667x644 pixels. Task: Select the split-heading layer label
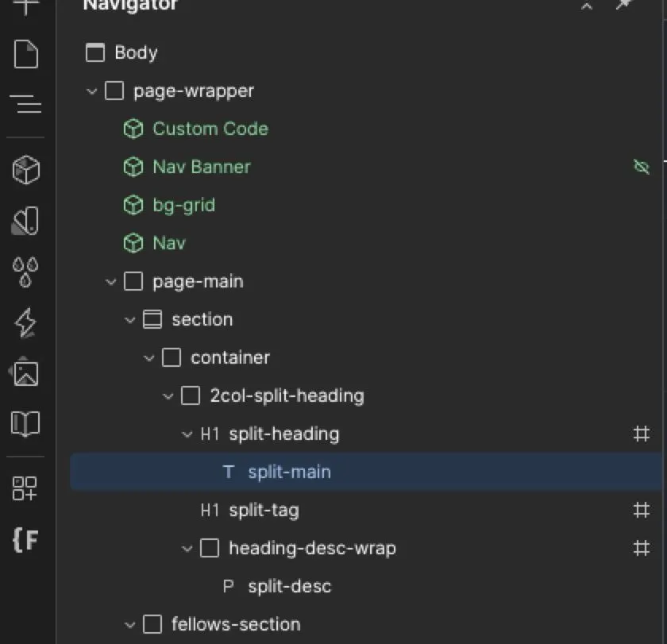pos(284,434)
